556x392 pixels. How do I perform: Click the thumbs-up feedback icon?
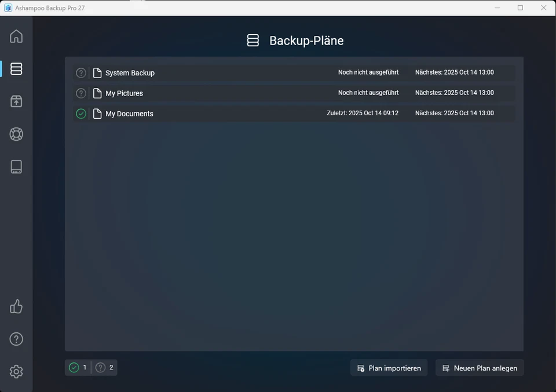coord(16,306)
